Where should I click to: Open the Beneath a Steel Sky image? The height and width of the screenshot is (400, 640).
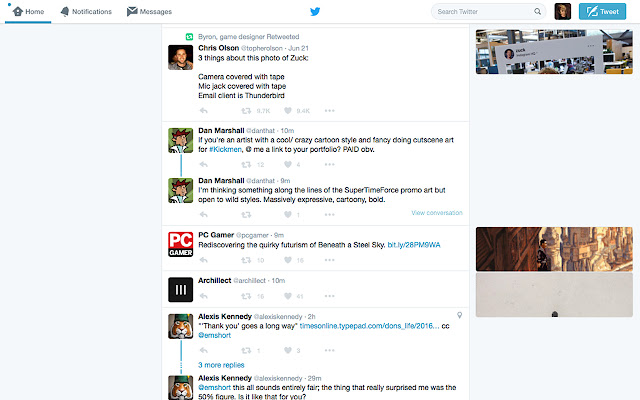554,249
